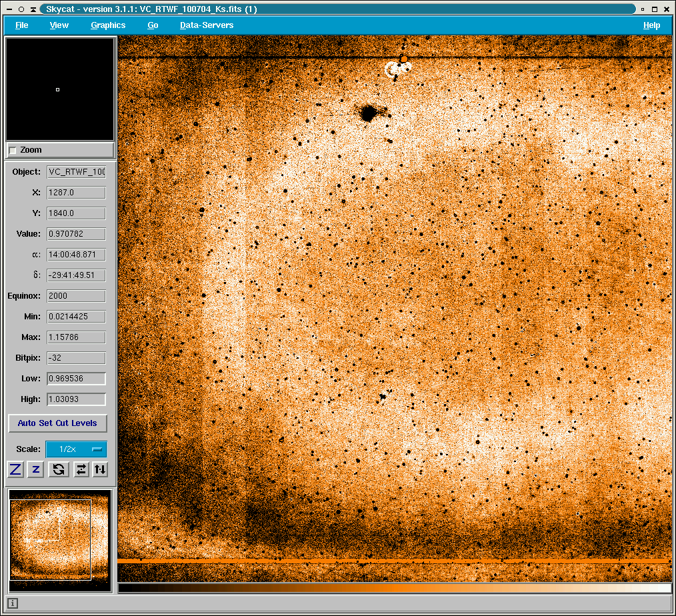
Task: Open the File menu
Action: [22, 25]
